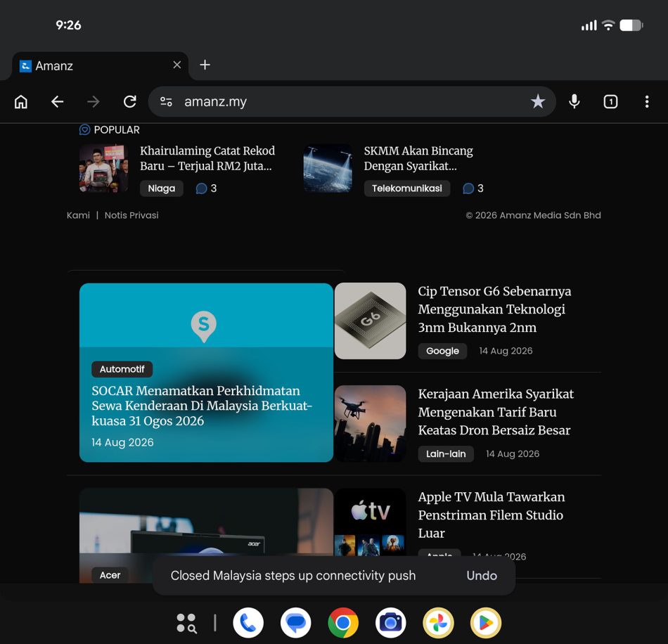Viewport: 668px width, 644px height.
Task: Select the Amanz browser tab
Action: click(x=100, y=66)
